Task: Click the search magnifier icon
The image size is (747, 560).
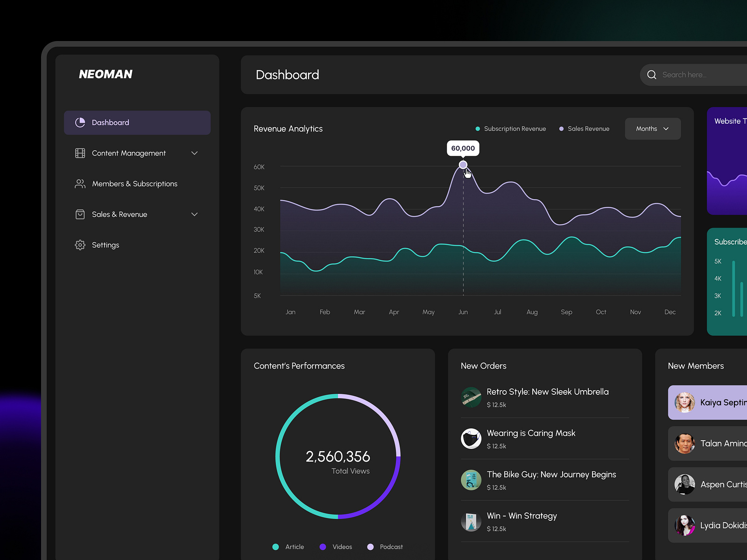Action: pyautogui.click(x=652, y=75)
